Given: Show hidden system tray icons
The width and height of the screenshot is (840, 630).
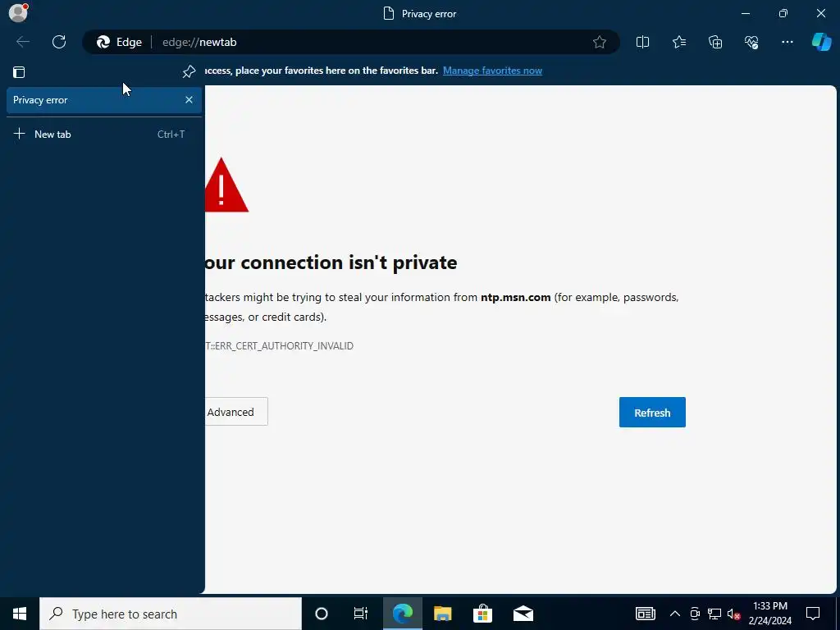Looking at the screenshot, I should coord(675,614).
